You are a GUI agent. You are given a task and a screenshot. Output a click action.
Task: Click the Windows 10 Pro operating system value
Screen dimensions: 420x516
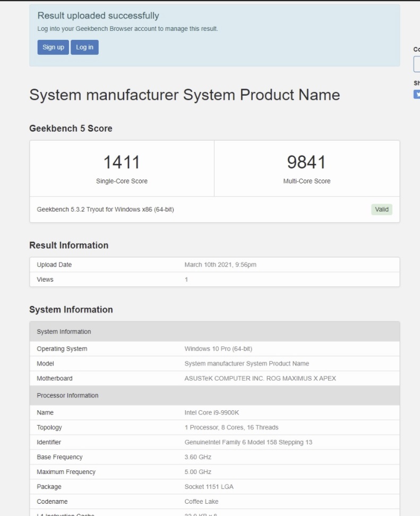[218, 349]
